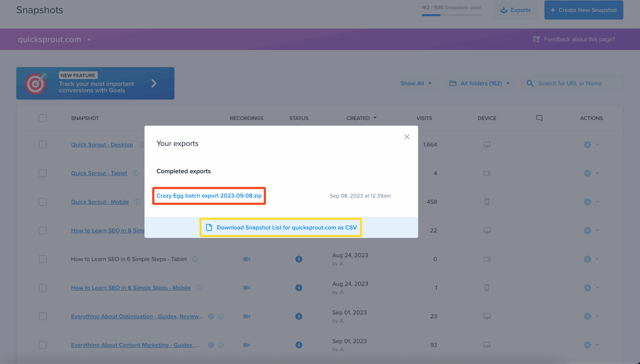Sort by the DEVICE column header
The height and width of the screenshot is (364, 640).
click(x=487, y=118)
